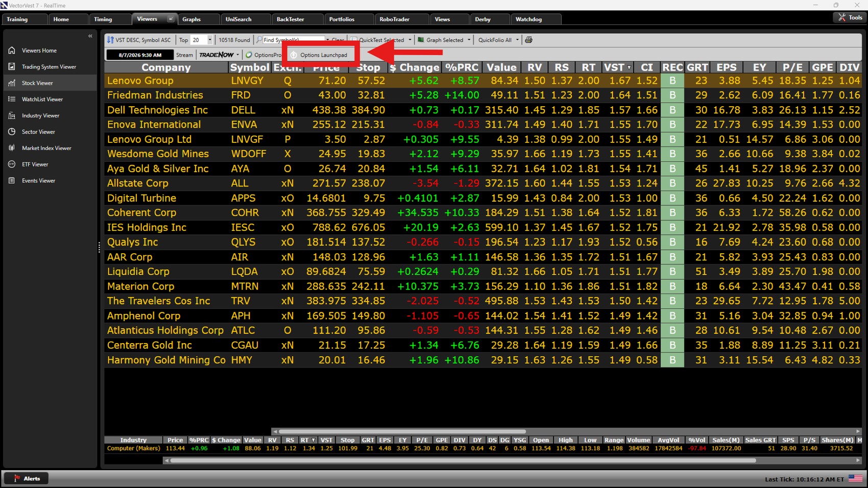Screen dimensions: 868x488
Task: Click the B recommendation for Amphenol Corp
Action: [x=672, y=316]
